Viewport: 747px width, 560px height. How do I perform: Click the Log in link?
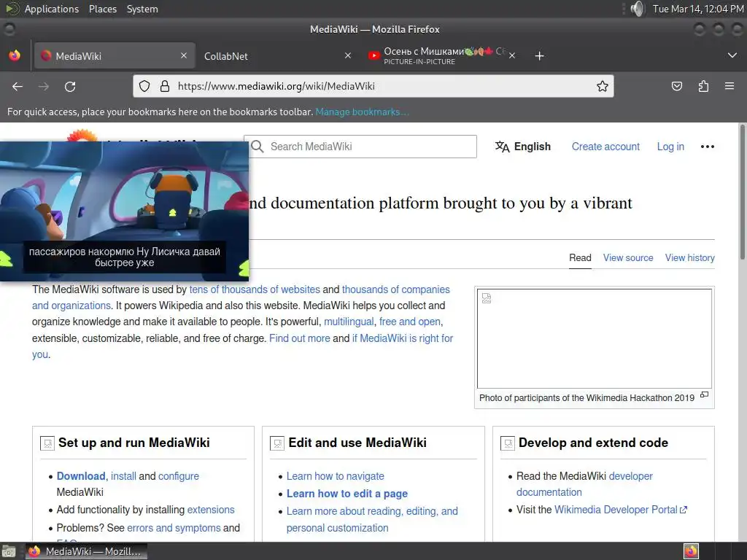pos(670,147)
